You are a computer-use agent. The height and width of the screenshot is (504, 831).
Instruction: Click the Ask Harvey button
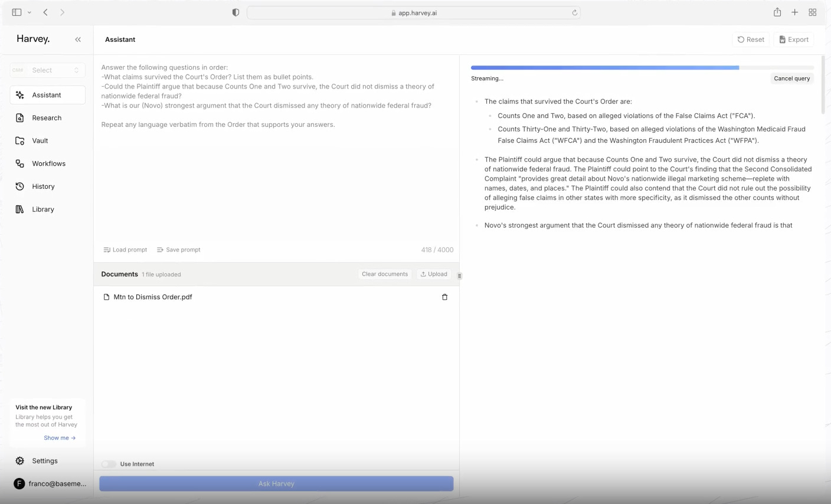click(x=276, y=483)
